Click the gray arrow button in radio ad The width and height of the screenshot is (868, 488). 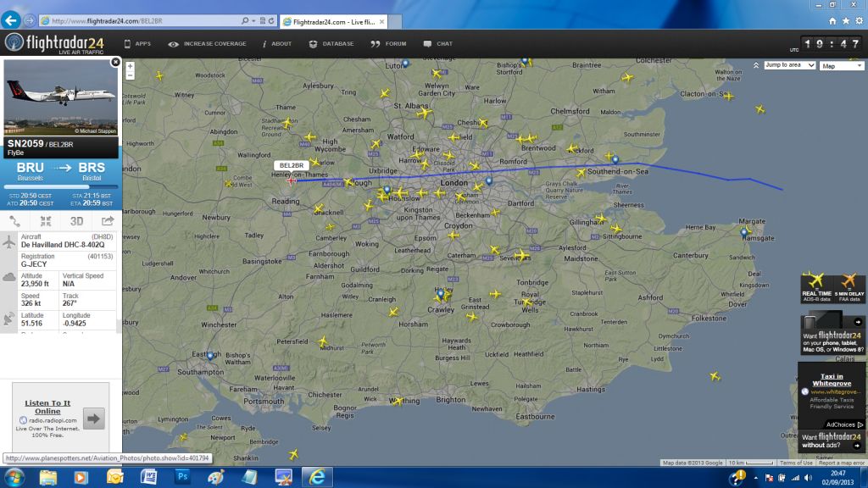(93, 419)
